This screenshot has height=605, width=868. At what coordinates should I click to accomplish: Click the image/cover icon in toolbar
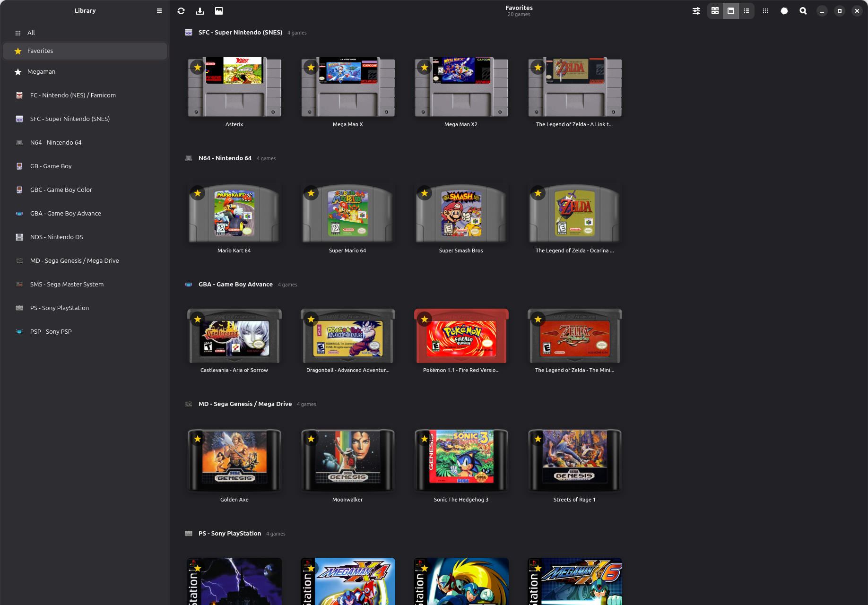pos(219,11)
